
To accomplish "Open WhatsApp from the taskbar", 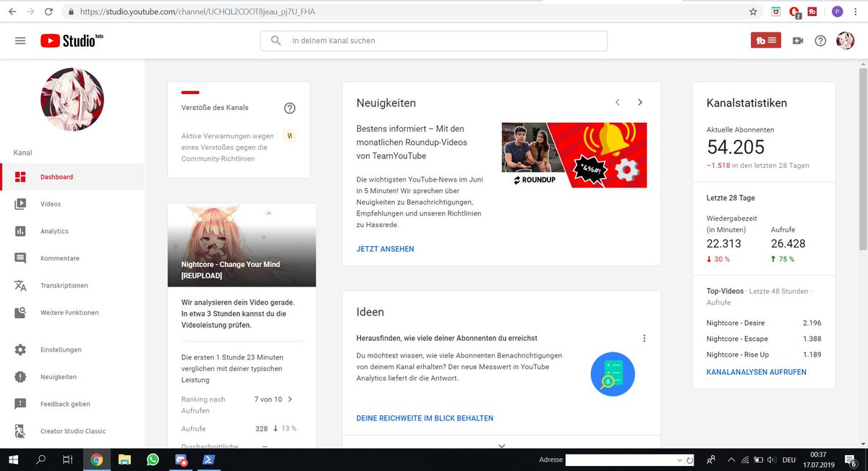I will click(x=153, y=459).
